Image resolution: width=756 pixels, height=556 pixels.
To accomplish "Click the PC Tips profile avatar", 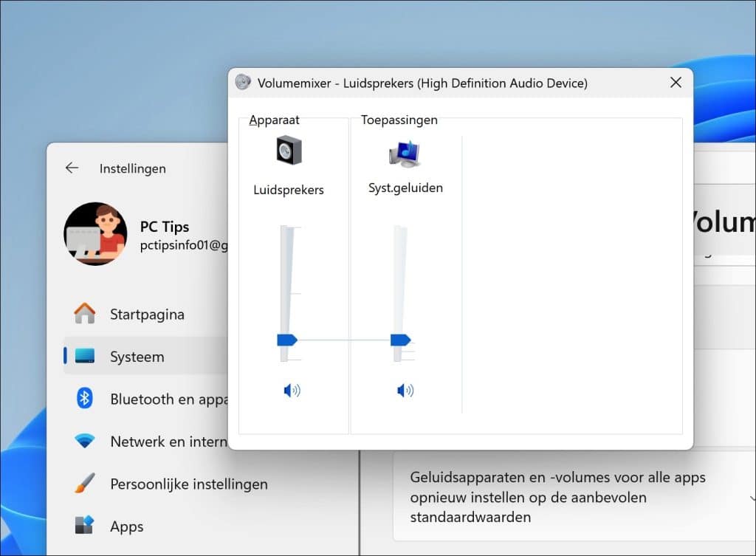I will point(95,234).
